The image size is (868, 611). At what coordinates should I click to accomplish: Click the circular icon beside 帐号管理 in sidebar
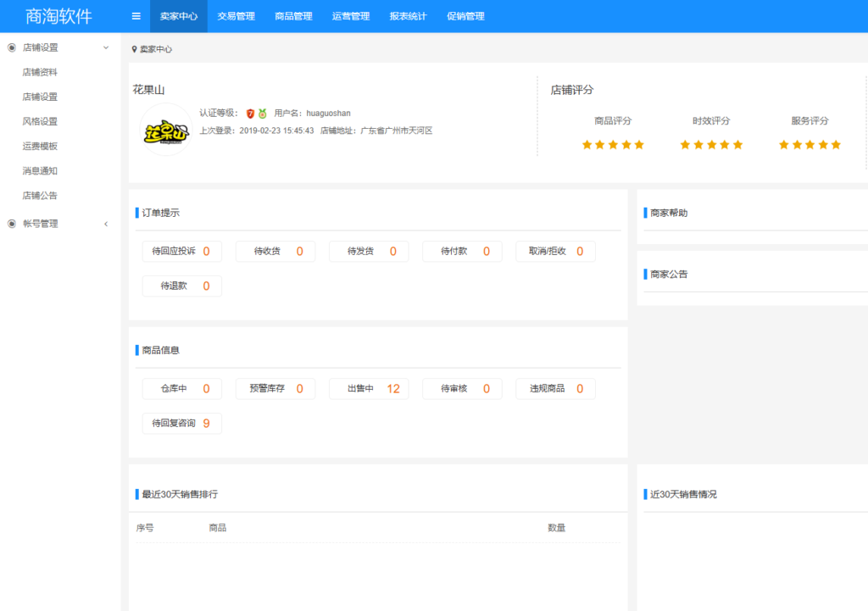point(12,224)
